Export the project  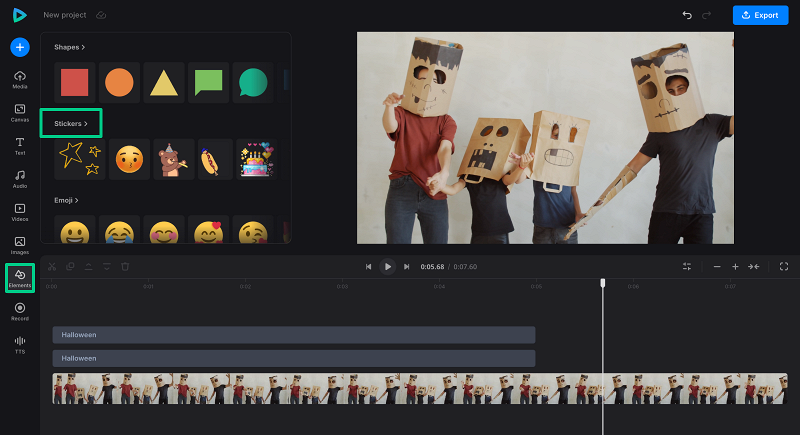pos(760,15)
